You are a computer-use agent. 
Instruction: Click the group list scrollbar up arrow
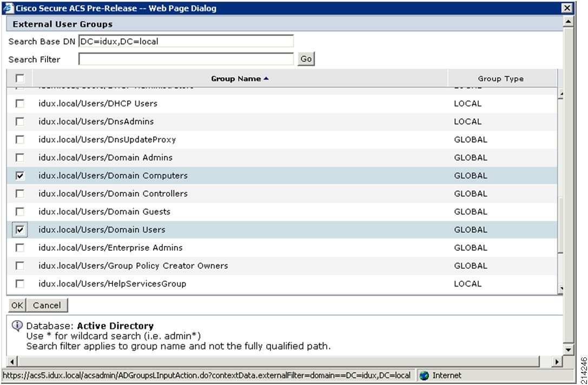click(x=560, y=94)
